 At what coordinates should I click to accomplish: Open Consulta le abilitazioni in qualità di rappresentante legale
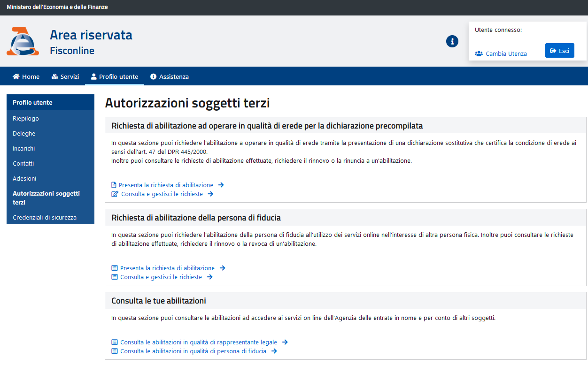point(198,342)
